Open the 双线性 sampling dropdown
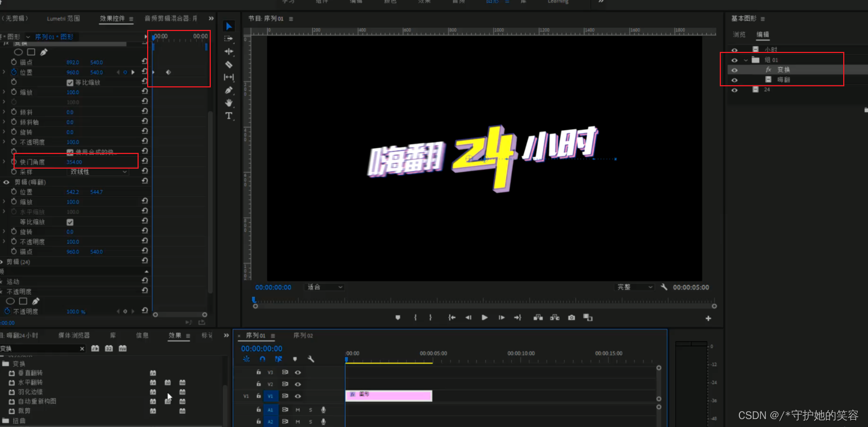 tap(98, 172)
